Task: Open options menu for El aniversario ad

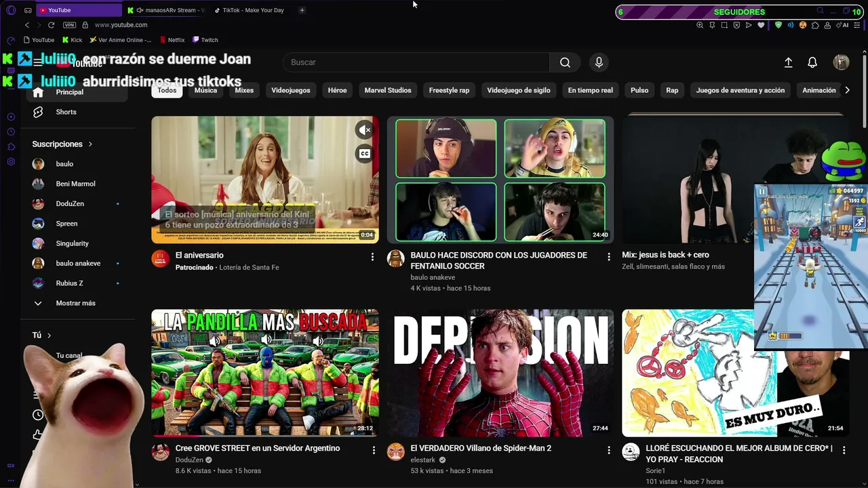Action: [x=372, y=257]
